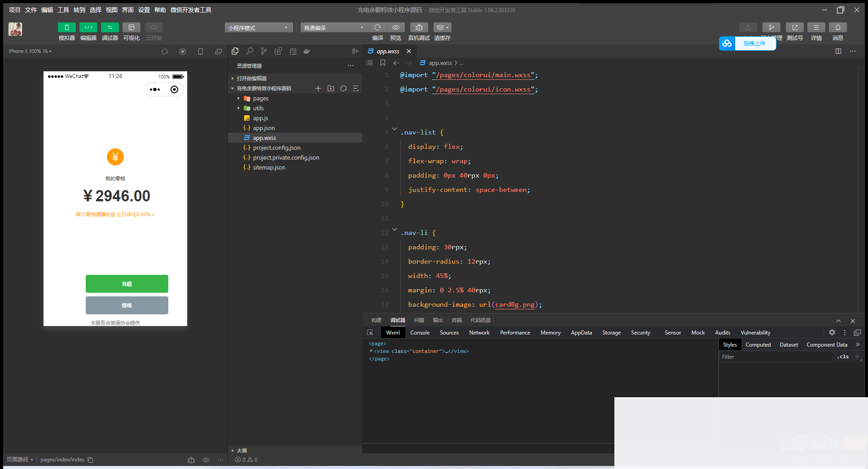Expand the pages folder
This screenshot has height=469, width=868.
coord(260,99)
